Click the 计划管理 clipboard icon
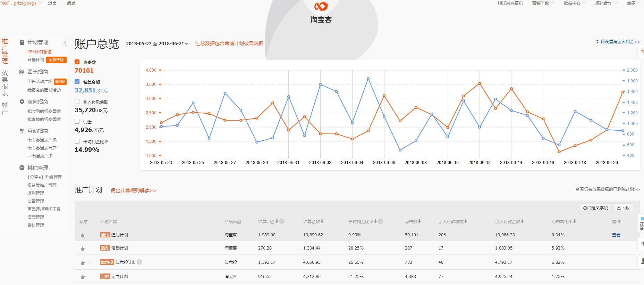 point(22,42)
